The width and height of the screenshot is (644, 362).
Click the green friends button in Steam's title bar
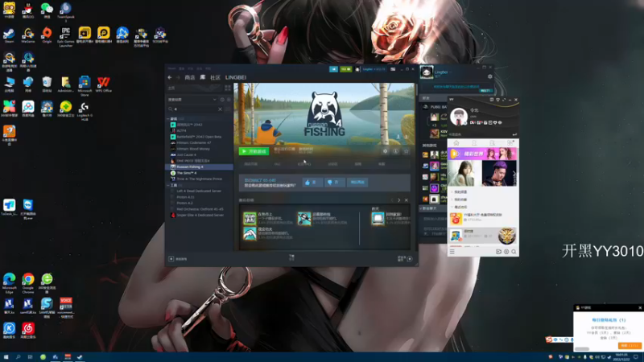coord(346,69)
